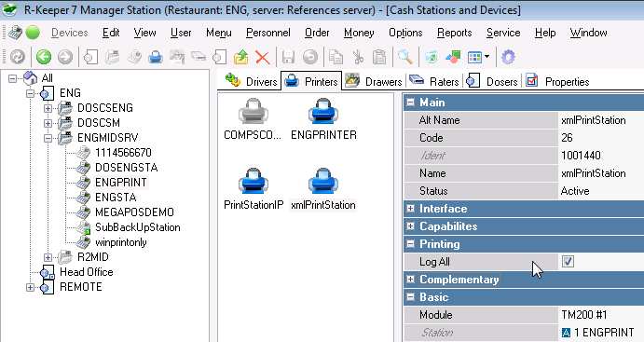Screen dimensions: 644x342
Task: Select the DOSENGSTA station in tree
Action: 127,168
